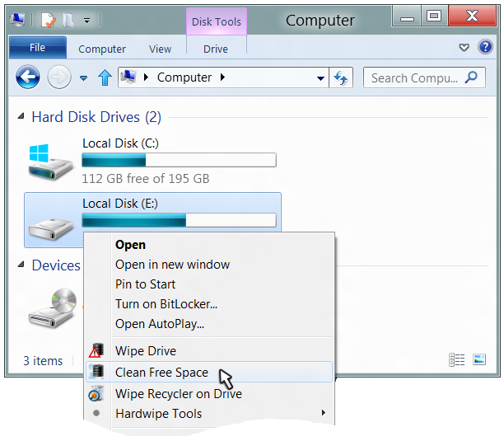Click the Wipe Drive warning icon
This screenshot has width=504, height=441.
point(97,351)
